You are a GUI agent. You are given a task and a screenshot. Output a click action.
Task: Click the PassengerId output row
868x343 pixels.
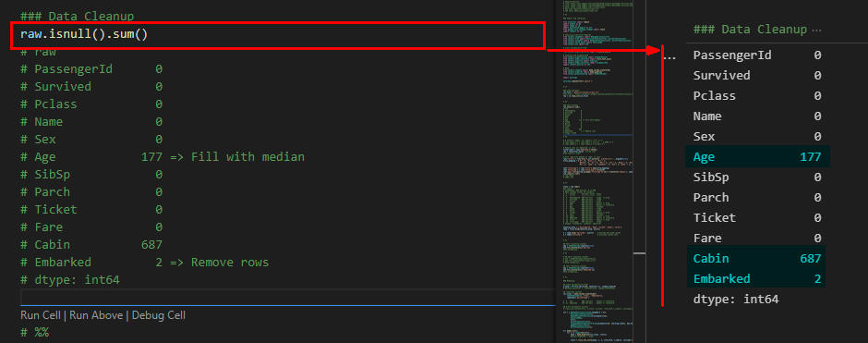click(x=757, y=55)
